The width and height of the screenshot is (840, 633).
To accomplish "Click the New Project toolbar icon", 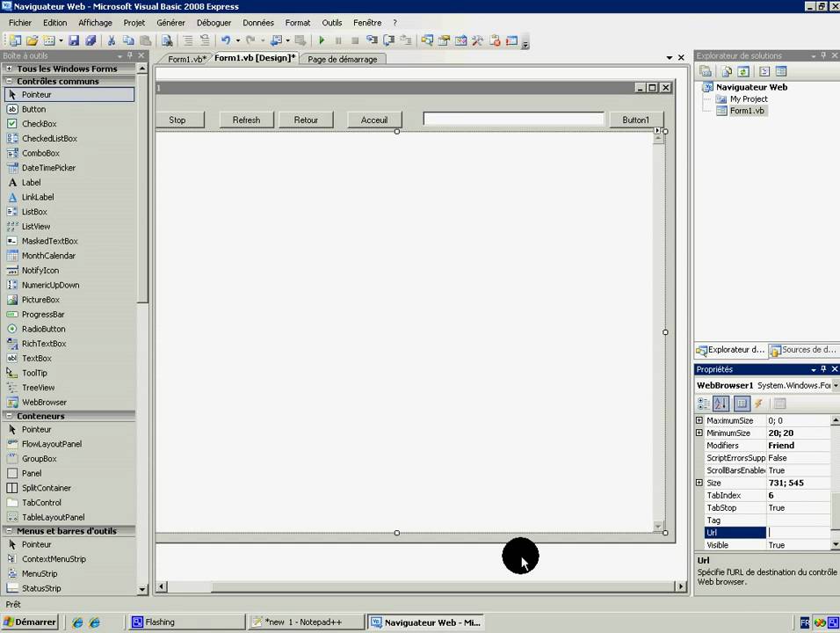I will tap(15, 40).
